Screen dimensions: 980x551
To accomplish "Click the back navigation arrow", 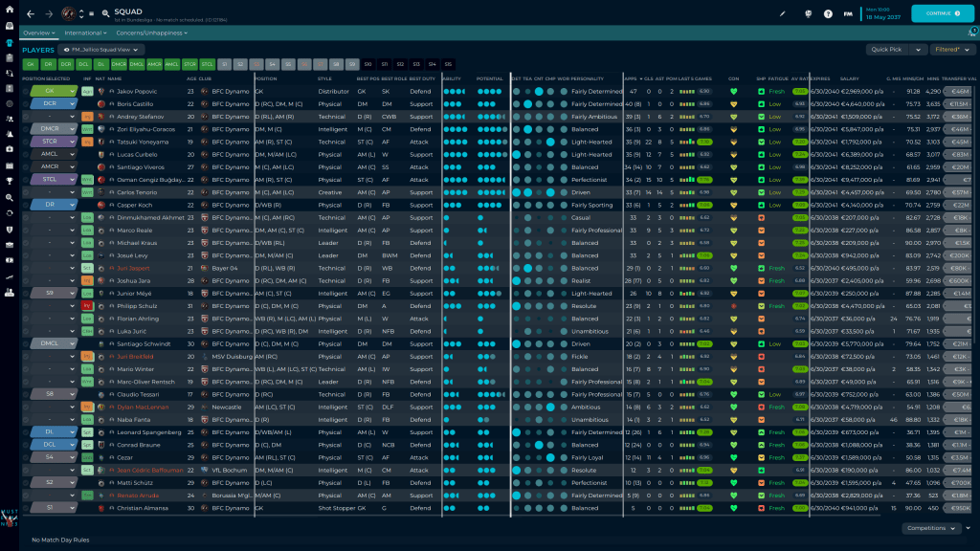I will (x=31, y=13).
